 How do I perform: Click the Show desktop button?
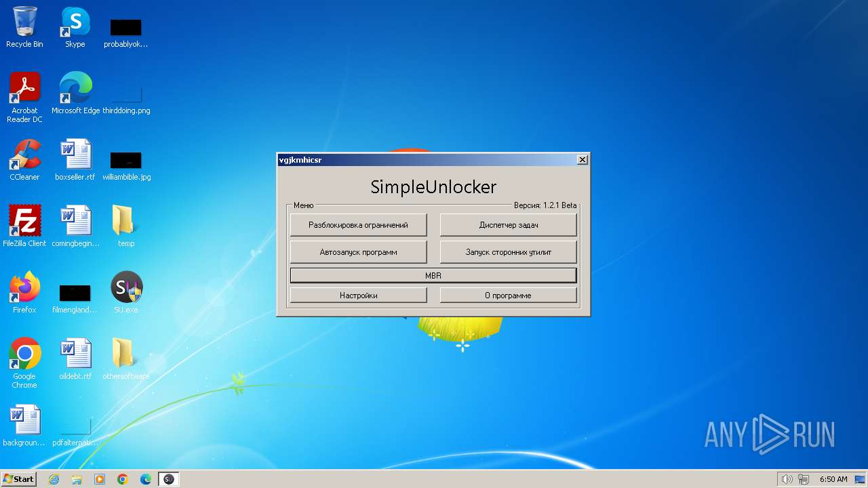tap(860, 479)
